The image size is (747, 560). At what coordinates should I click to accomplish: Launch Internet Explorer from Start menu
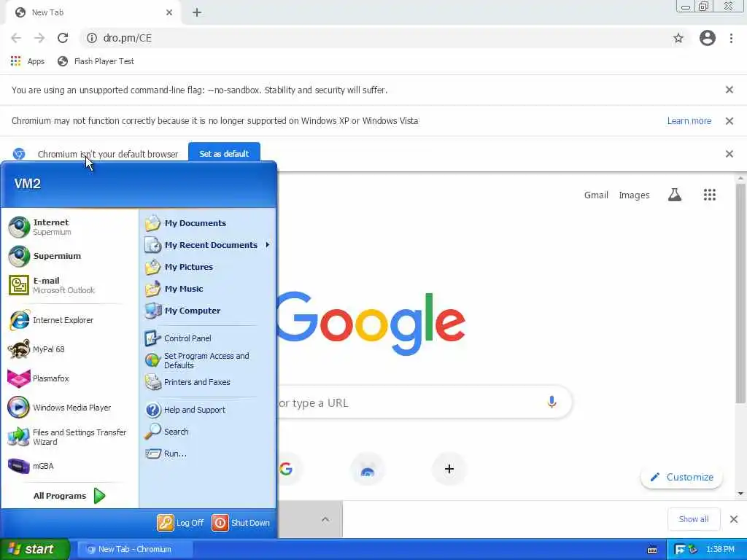point(69,320)
